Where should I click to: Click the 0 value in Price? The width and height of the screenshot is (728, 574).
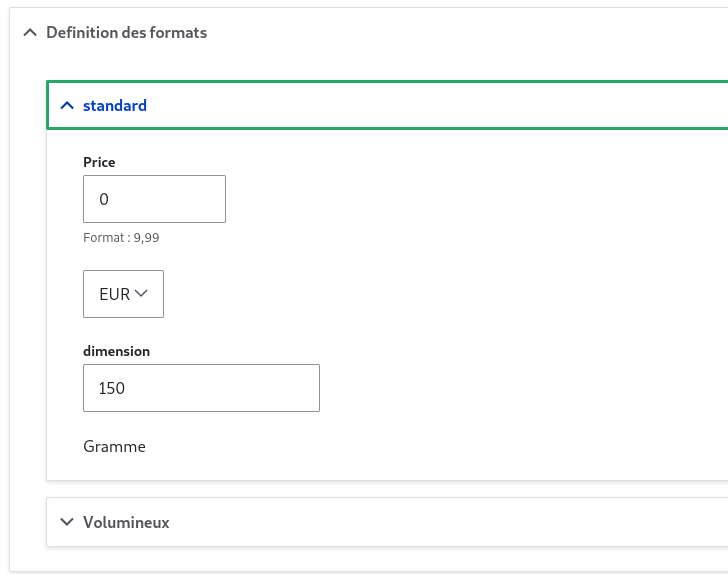pyautogui.click(x=104, y=199)
